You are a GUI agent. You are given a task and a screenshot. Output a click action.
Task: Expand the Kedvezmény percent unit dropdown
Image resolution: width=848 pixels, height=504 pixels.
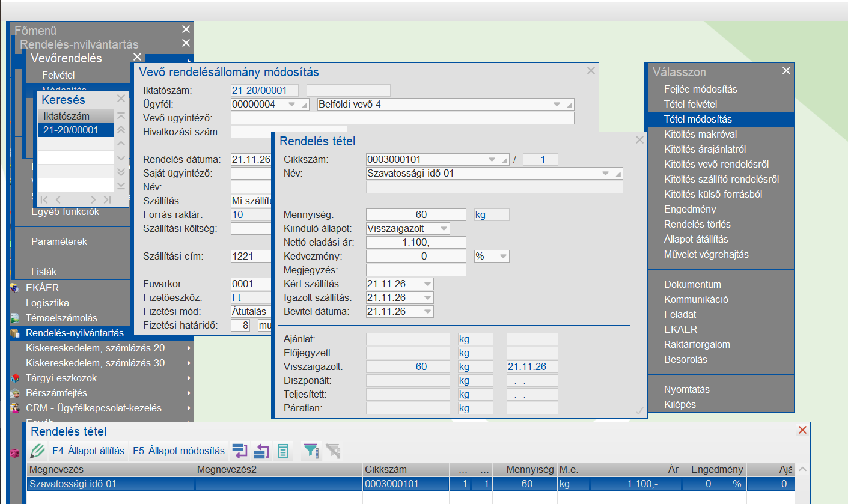(502, 257)
